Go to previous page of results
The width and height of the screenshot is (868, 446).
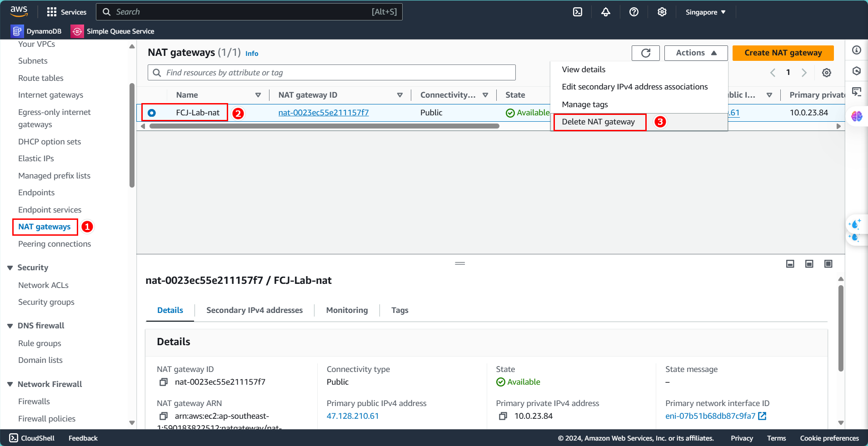[773, 73]
